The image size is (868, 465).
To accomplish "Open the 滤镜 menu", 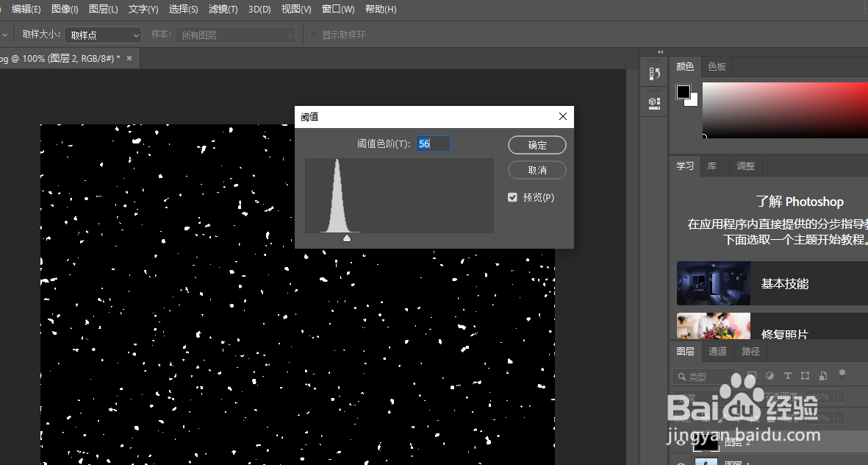I will tap(224, 9).
